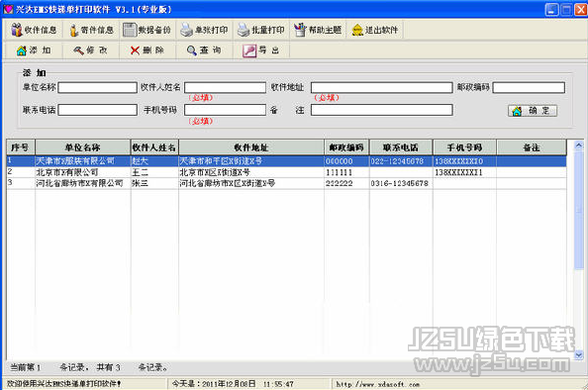Viewport: 588px width, 390px height.
Task: Click 导出 export button
Action: point(261,50)
